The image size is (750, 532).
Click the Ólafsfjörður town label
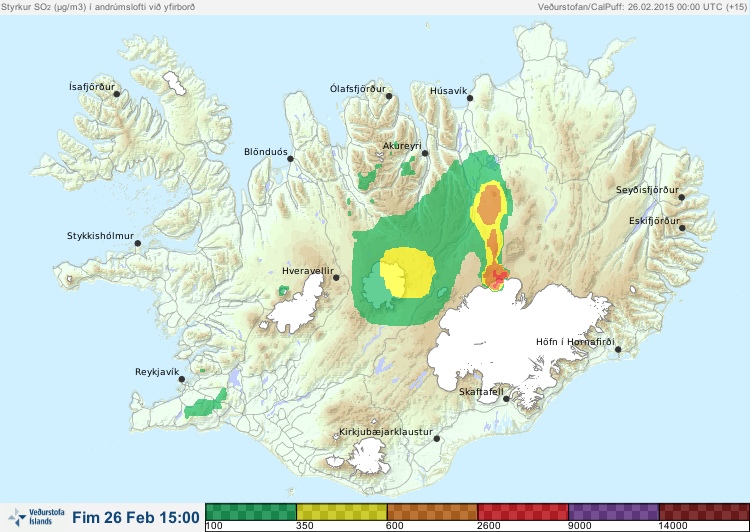pos(358,89)
